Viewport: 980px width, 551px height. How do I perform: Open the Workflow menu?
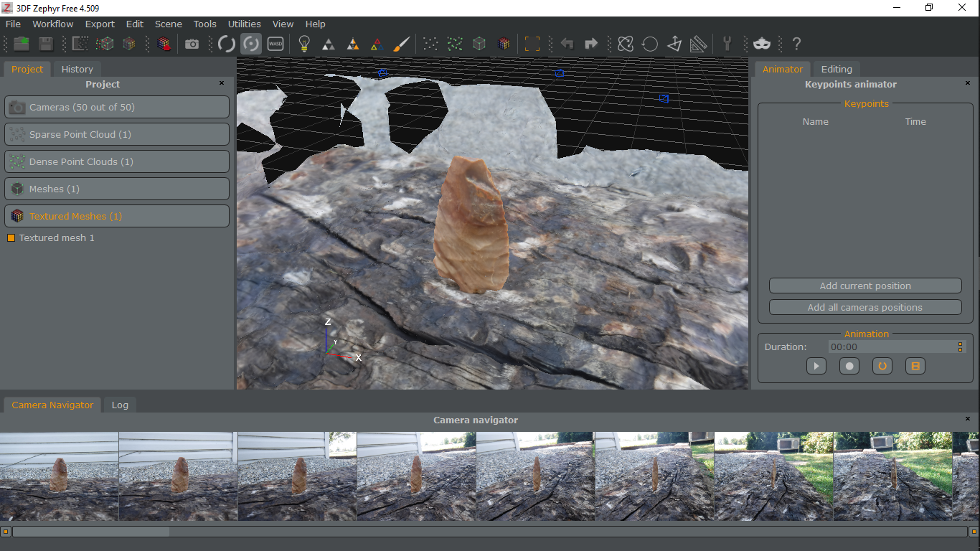(52, 24)
